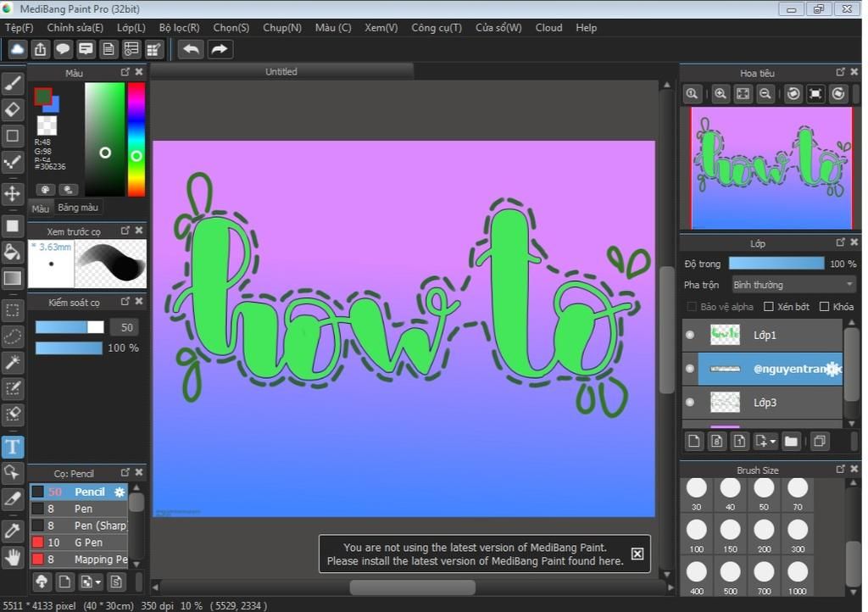Screen dimensions: 868x612
Task: Click the brush size value field showing 50
Action: [x=125, y=327]
